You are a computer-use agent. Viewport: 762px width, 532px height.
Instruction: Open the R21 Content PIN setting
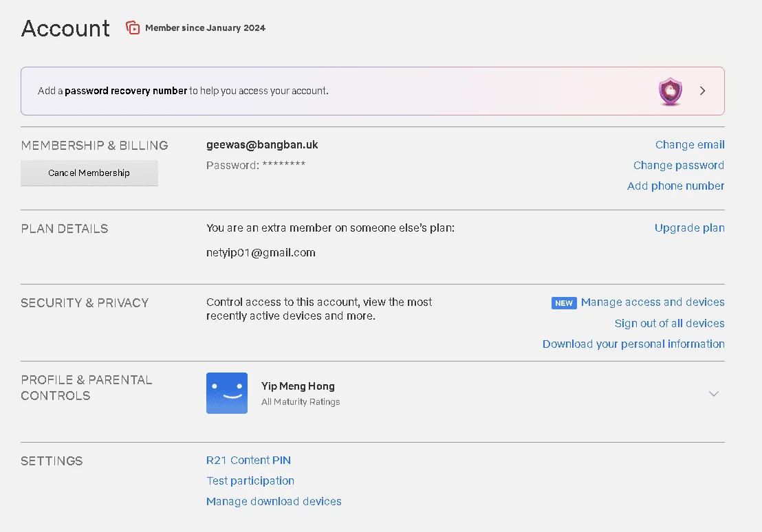tap(248, 460)
